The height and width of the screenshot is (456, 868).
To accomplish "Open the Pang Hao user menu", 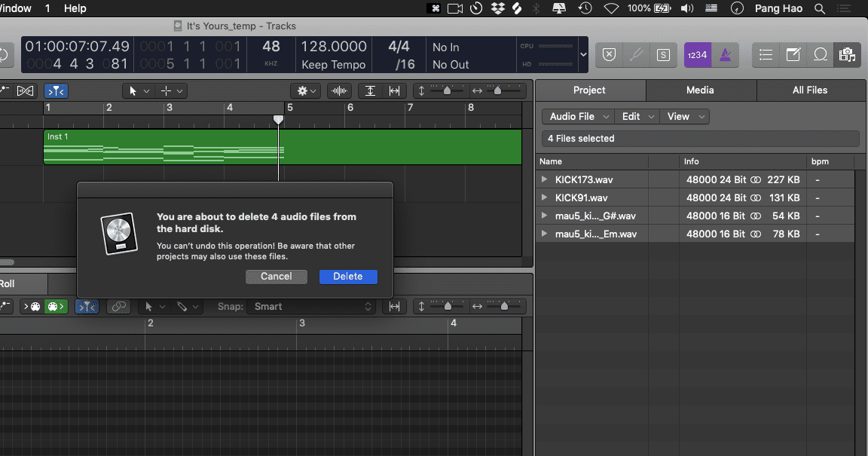I will 779,8.
